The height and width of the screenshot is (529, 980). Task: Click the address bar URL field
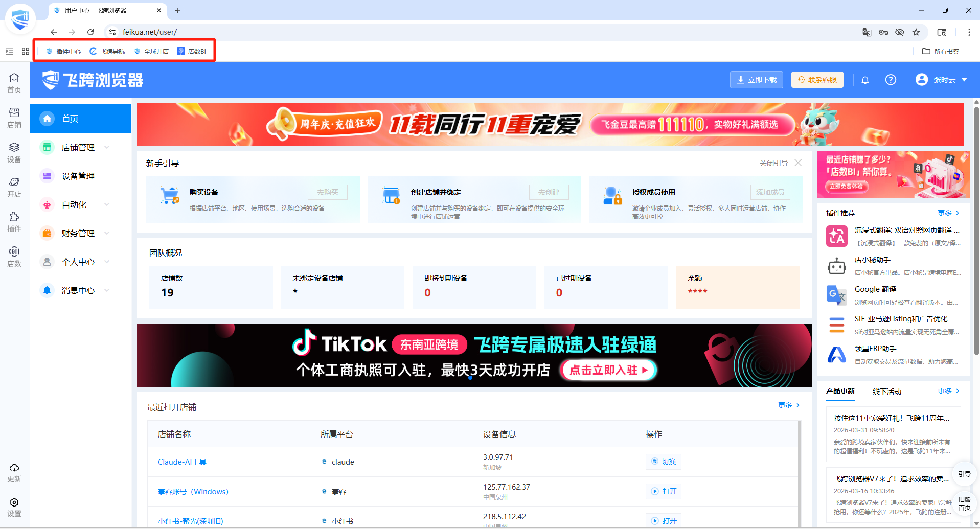(x=481, y=32)
